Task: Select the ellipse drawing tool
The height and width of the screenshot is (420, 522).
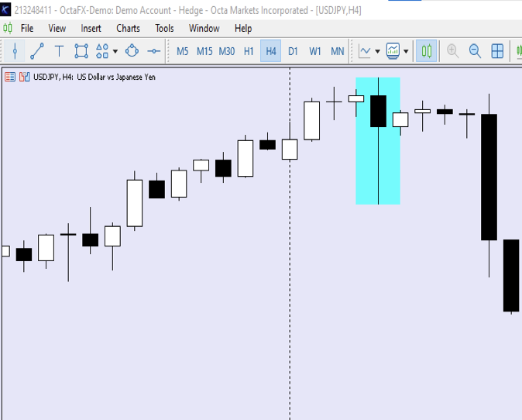Action: pos(132,51)
